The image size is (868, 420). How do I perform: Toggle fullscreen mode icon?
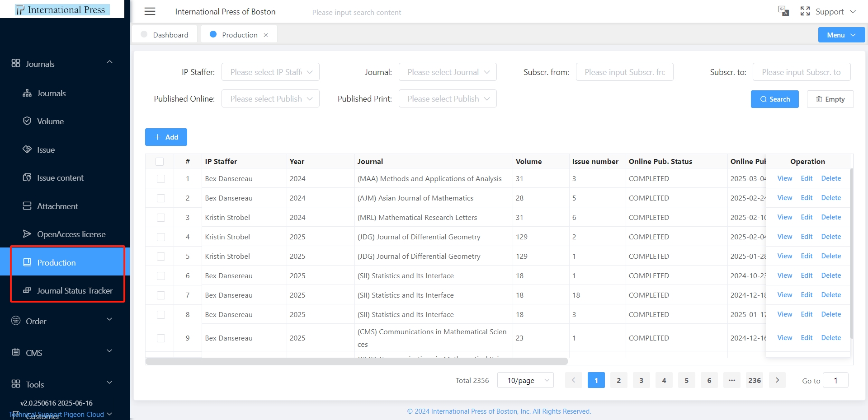coord(805,11)
